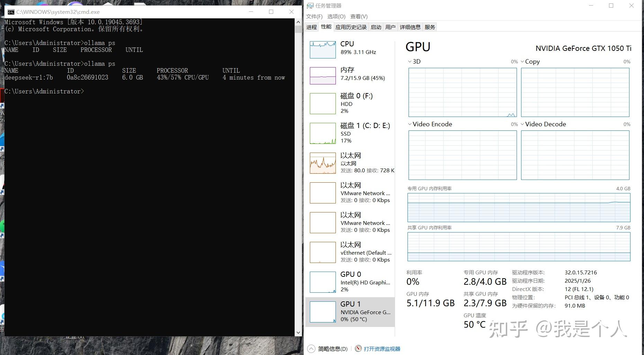Click 打开资源监视器 link at bottom

coord(382,349)
